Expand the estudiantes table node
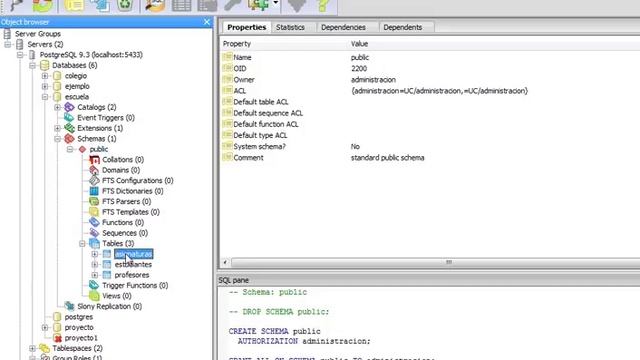This screenshot has height=360, width=640. pyautogui.click(x=95, y=264)
